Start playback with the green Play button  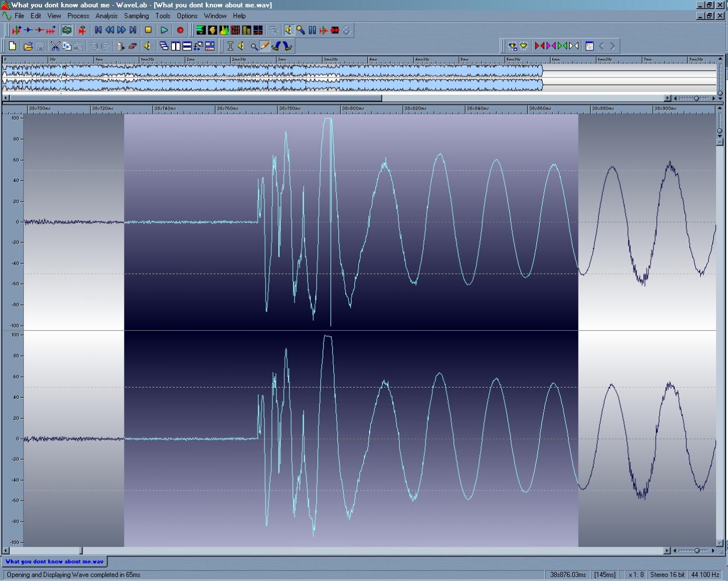(x=164, y=30)
